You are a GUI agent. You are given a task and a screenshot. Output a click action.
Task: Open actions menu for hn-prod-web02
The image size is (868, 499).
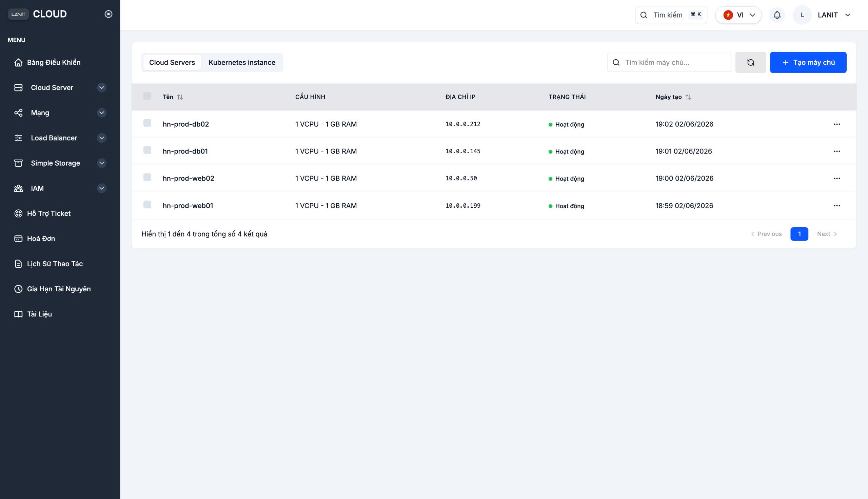(837, 178)
